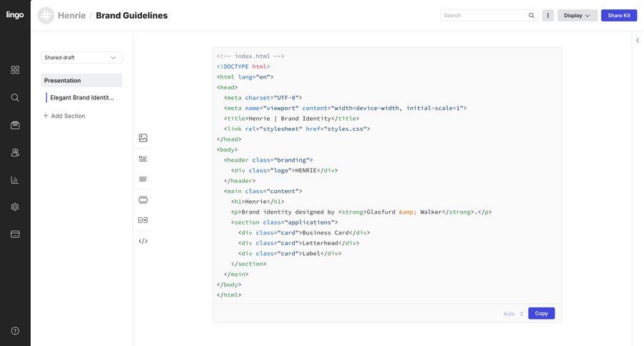
Task: Click the h1 Henrie code line
Action: tap(258, 202)
